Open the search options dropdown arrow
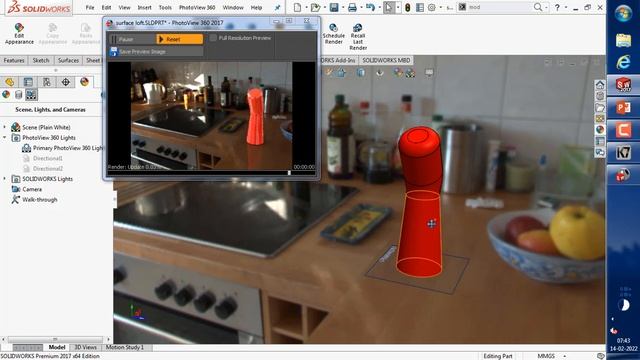The width and height of the screenshot is (640, 360). tap(546, 7)
